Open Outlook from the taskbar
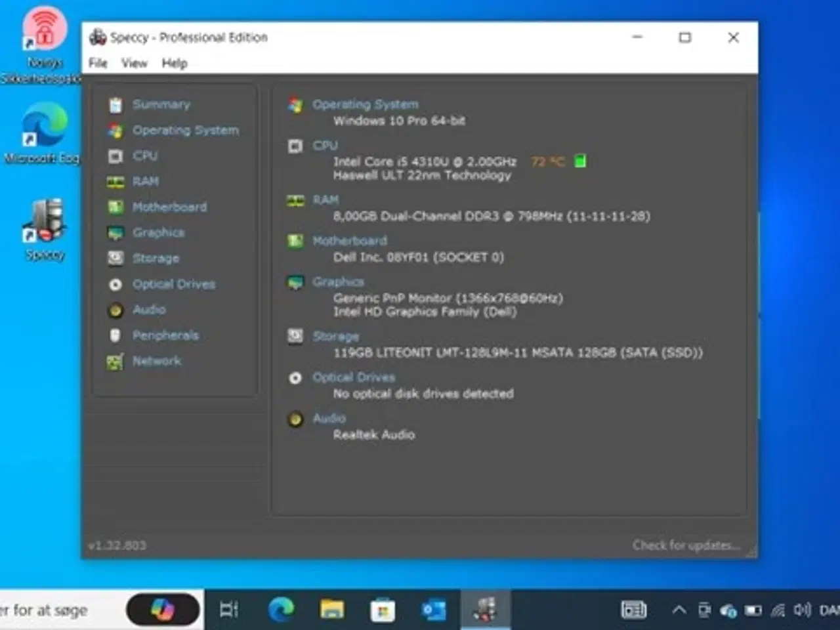Screen dimensions: 840x630 (434, 610)
